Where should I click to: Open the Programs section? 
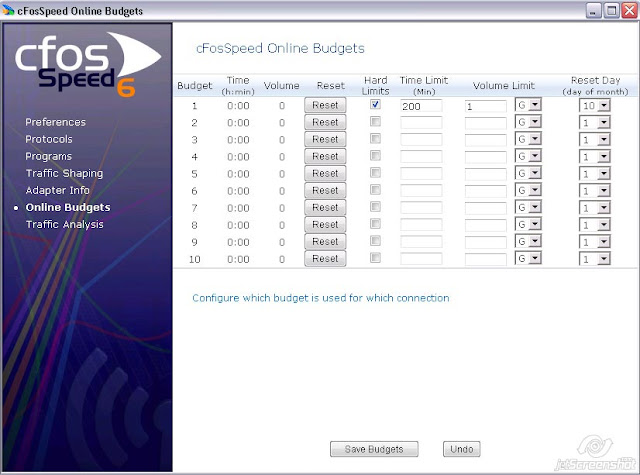tap(48, 156)
